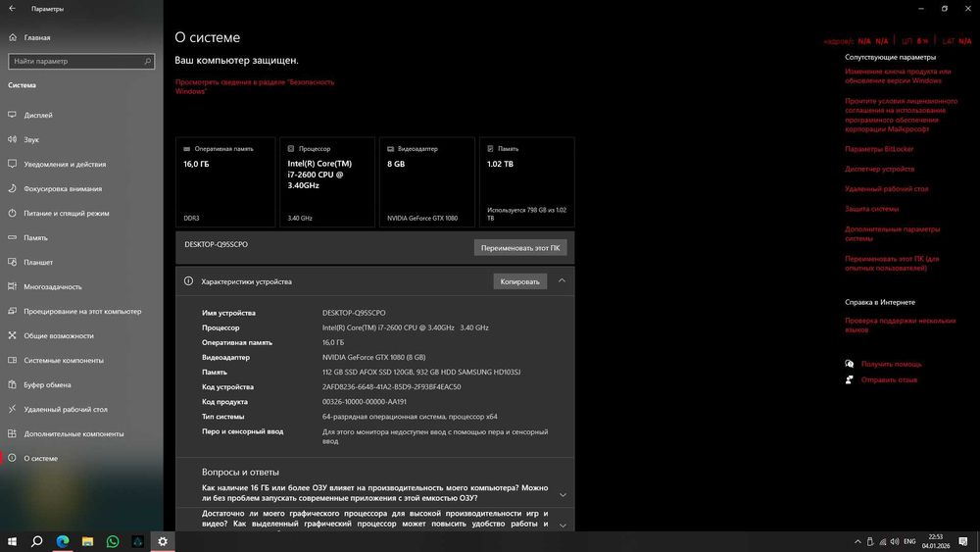Collapse Характеристики устройства section
Image resolution: width=980 pixels, height=552 pixels.
[x=562, y=280]
